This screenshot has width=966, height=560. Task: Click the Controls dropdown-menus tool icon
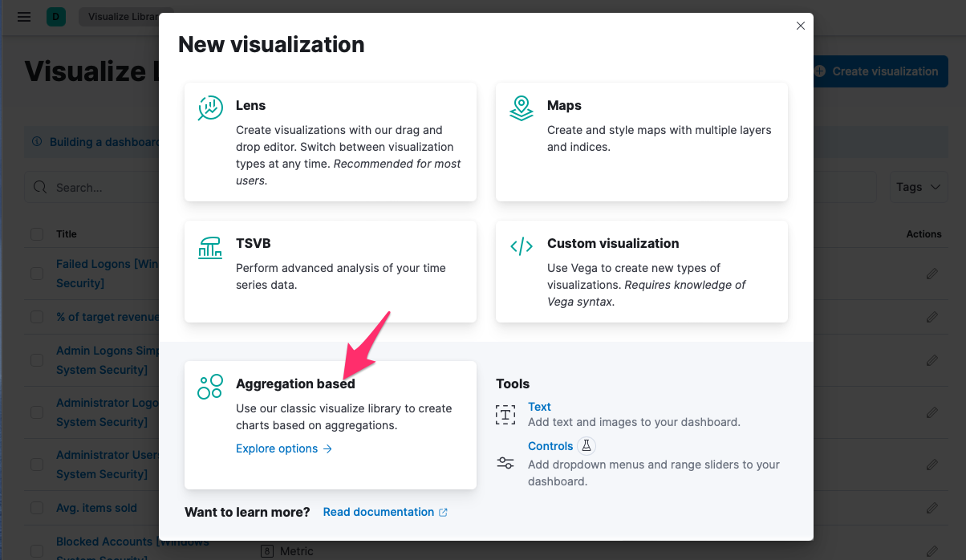pos(505,463)
